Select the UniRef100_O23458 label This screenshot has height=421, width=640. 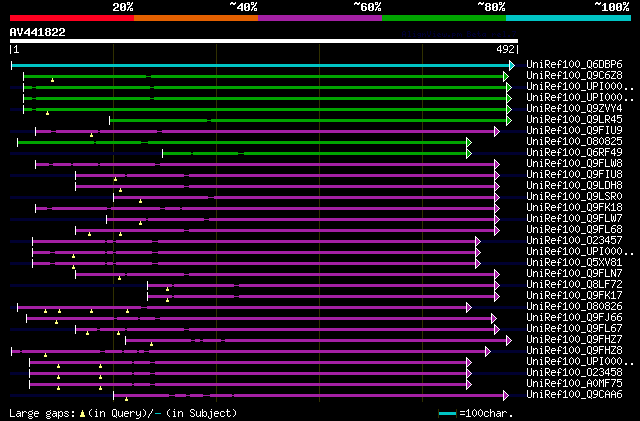pyautogui.click(x=574, y=373)
